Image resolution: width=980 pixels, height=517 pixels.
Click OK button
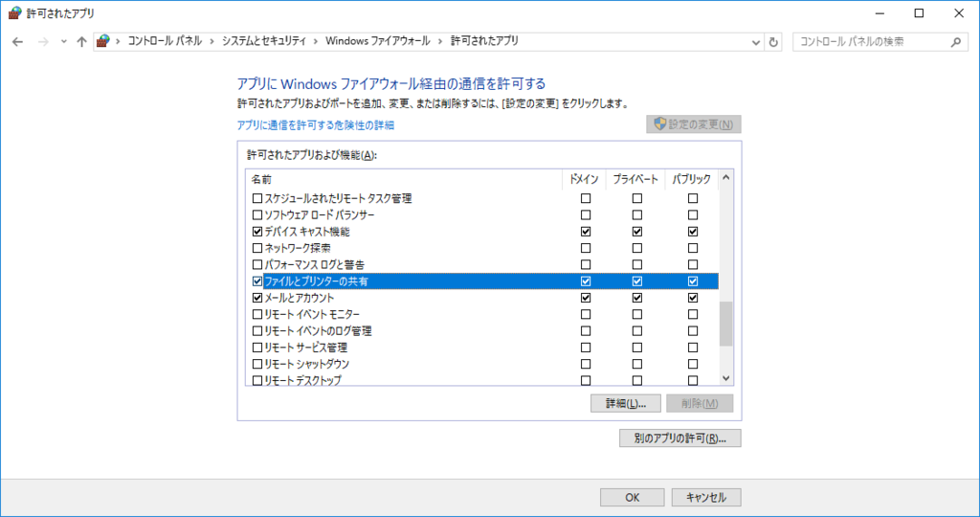(632, 498)
